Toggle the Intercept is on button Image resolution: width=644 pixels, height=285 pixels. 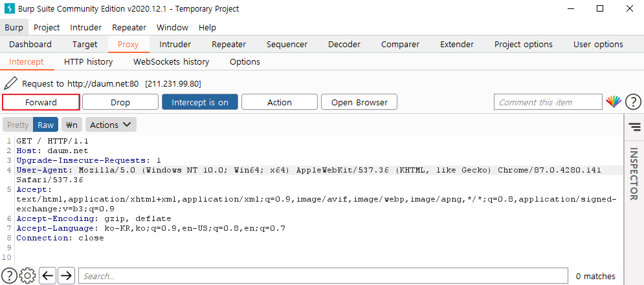click(x=200, y=102)
